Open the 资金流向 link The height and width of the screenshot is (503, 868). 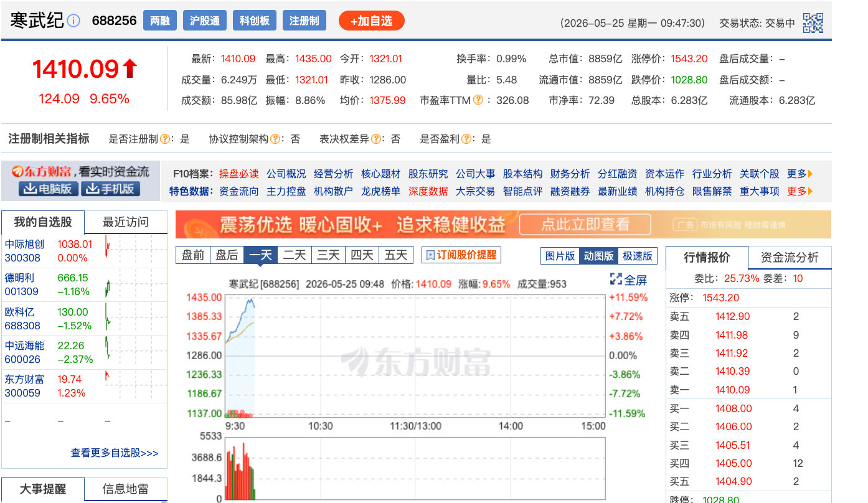click(238, 191)
